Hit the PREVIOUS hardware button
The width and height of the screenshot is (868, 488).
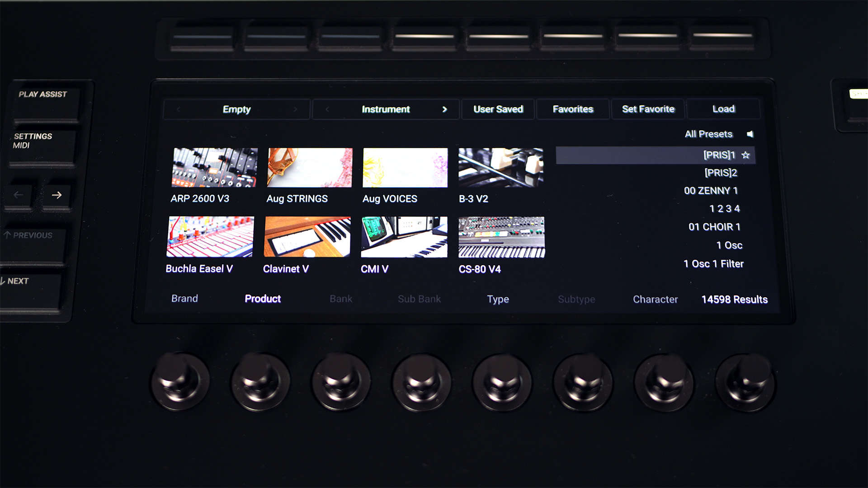coord(33,245)
